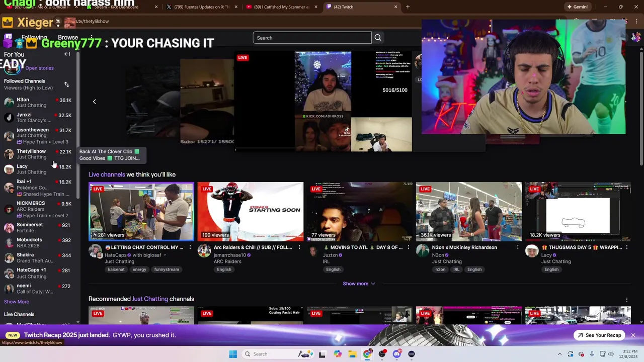Show hidden system tray icons
The height and width of the screenshot is (362, 644).
click(x=560, y=354)
